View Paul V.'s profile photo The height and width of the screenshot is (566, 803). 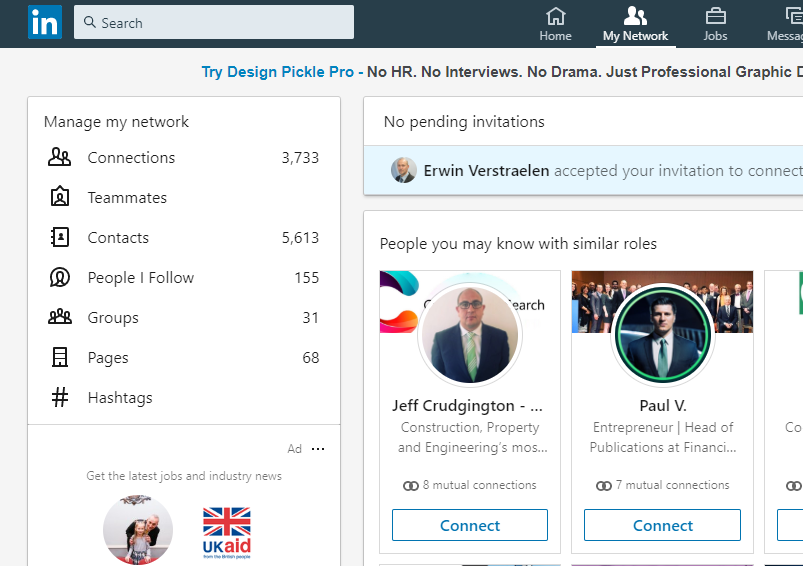pos(662,336)
